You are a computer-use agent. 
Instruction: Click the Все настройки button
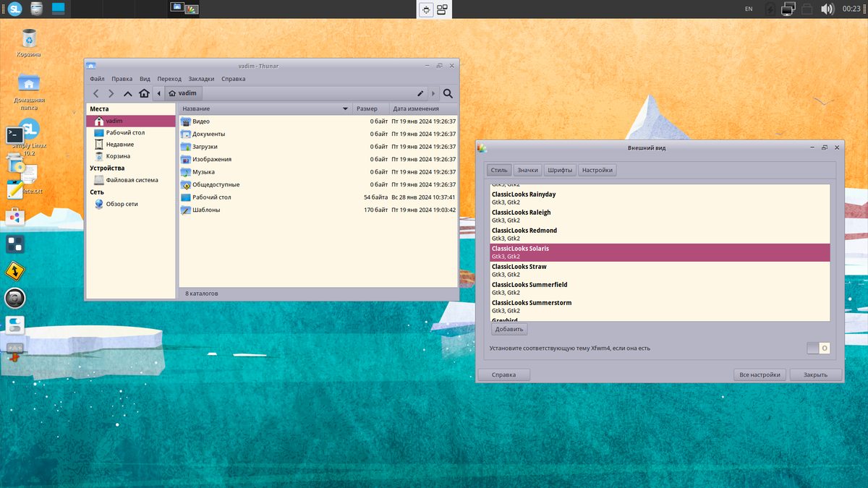(x=759, y=374)
